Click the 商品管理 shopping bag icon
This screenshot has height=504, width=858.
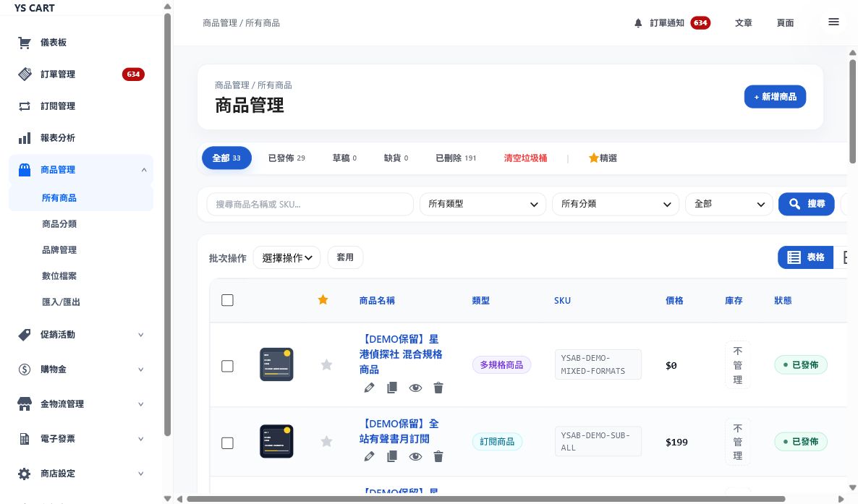25,170
